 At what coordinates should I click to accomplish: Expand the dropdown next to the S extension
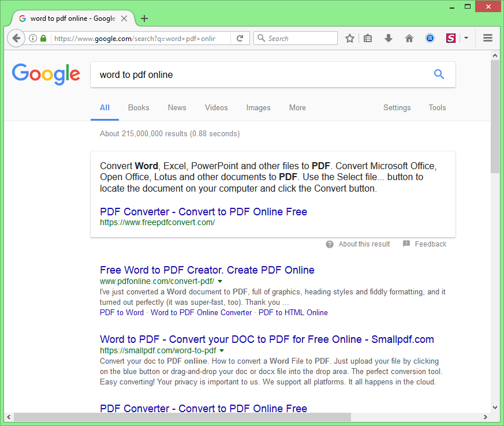[466, 39]
